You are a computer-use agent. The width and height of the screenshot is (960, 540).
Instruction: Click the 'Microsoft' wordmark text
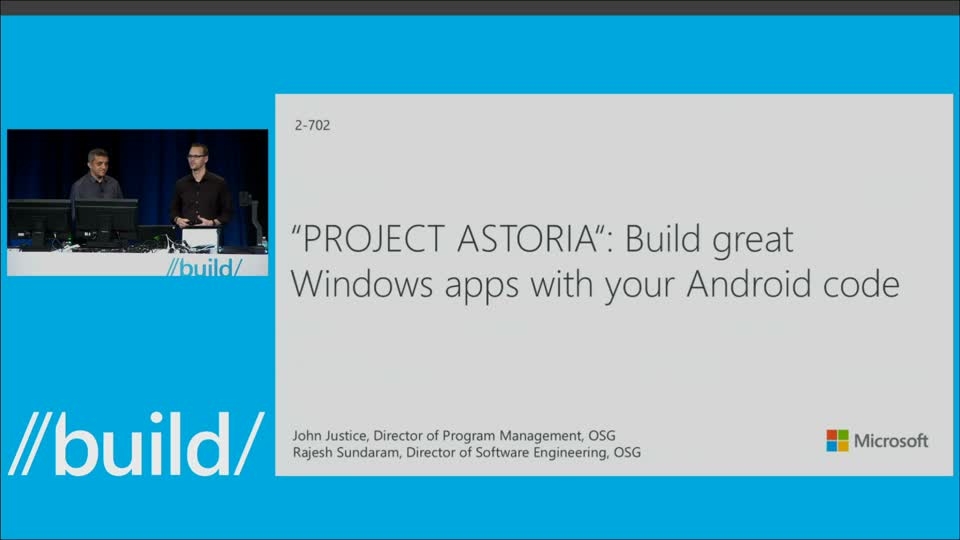pos(891,441)
